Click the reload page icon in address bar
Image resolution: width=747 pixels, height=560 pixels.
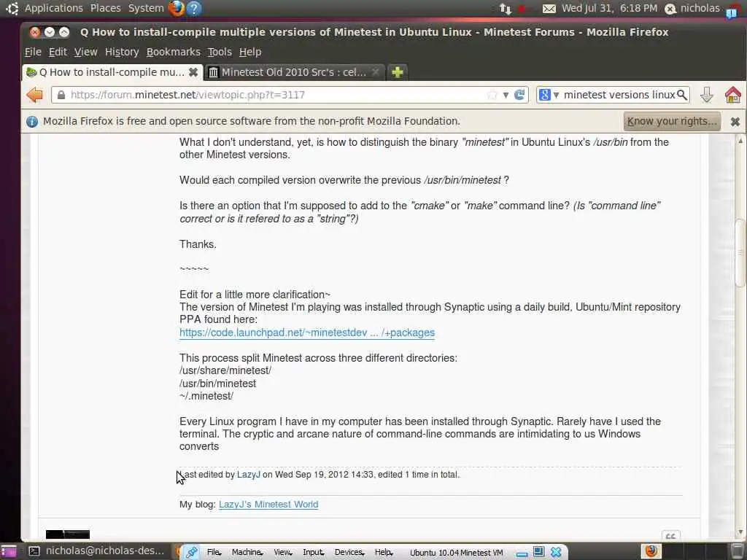pos(519,95)
